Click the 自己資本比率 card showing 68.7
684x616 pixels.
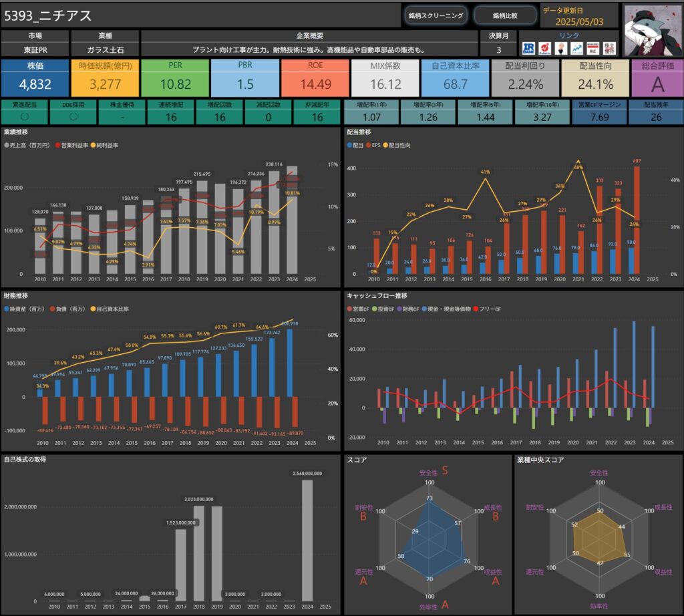tap(456, 78)
